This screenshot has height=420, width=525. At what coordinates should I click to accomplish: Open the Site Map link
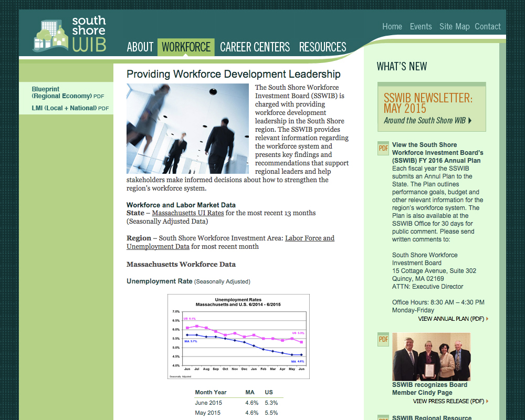point(454,26)
